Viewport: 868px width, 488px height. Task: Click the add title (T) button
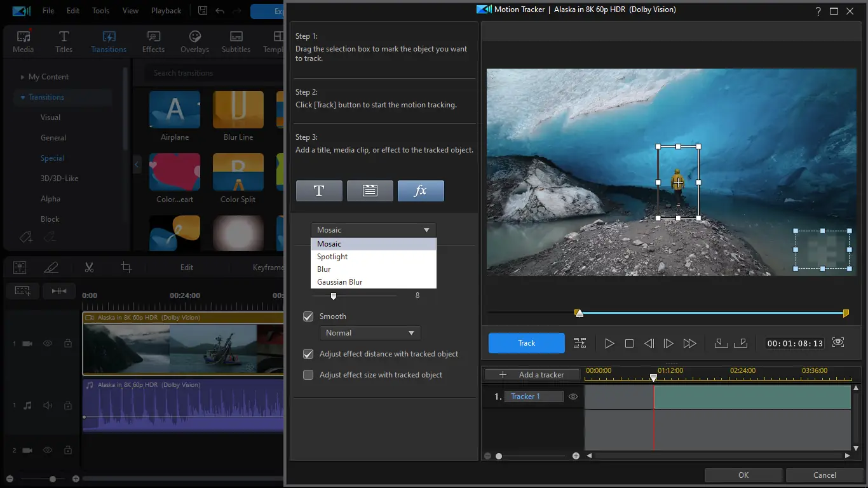pyautogui.click(x=319, y=191)
